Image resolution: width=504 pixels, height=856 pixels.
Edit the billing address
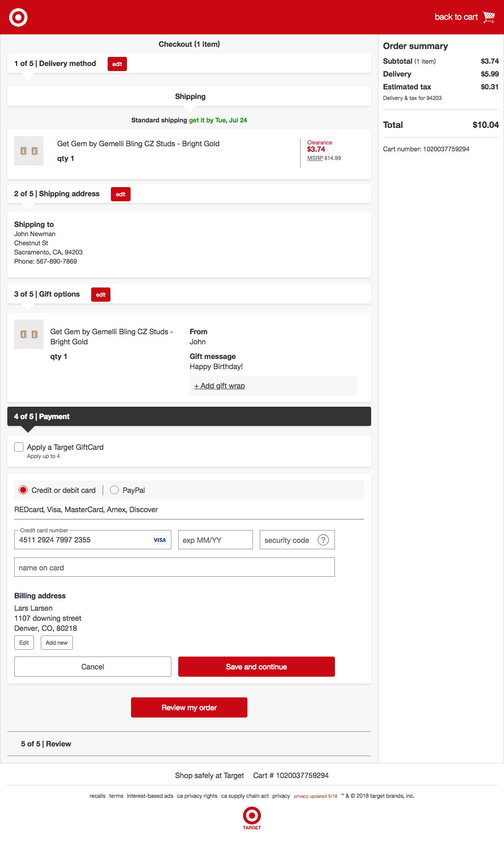(x=24, y=643)
